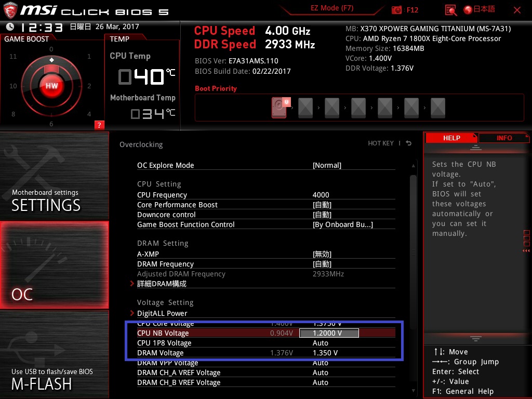532x399 pixels.
Task: Click the BIOS Ver E7A31AMS.110 text
Action: (x=236, y=61)
